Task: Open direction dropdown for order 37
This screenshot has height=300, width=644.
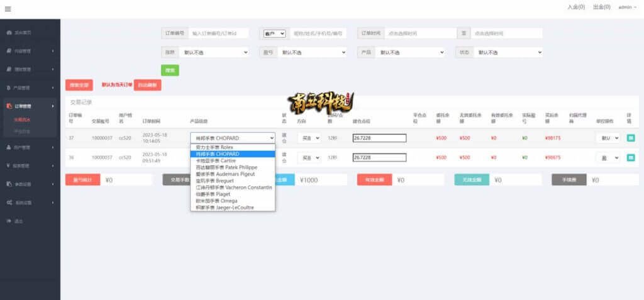Action: (309, 138)
